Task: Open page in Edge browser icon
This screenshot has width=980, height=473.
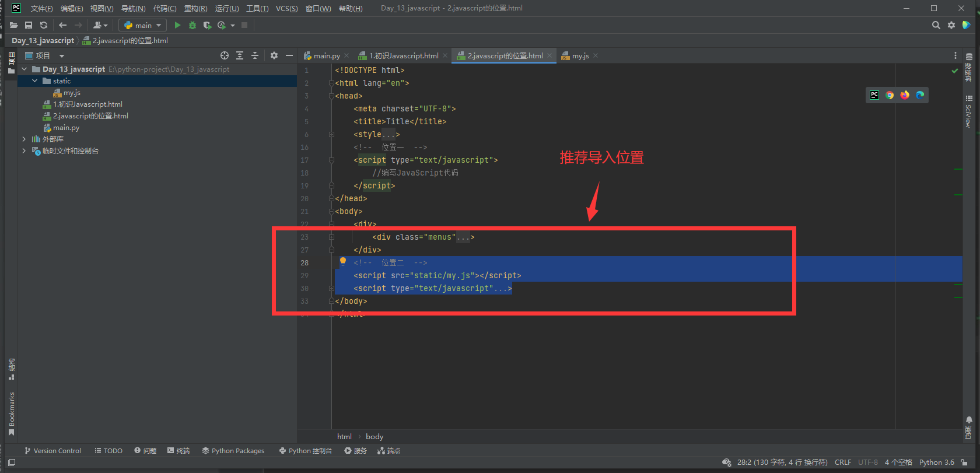Action: pos(920,95)
